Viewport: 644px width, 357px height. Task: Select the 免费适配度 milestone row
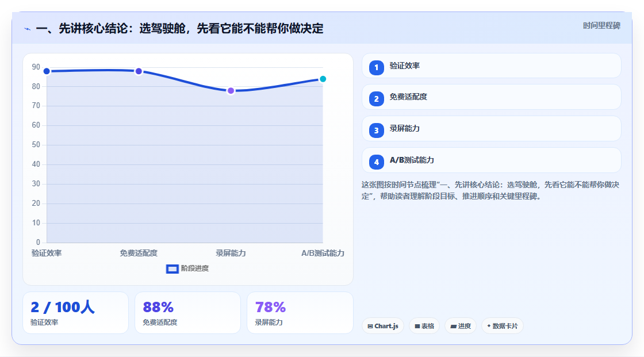pos(491,97)
